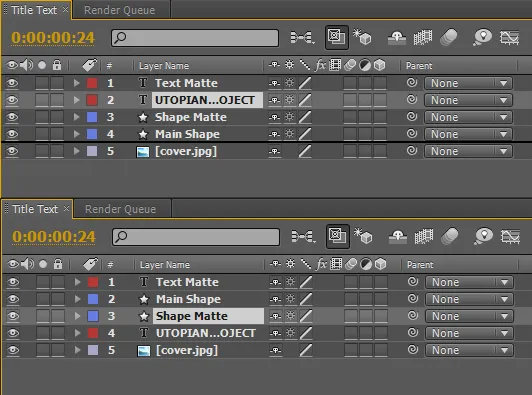This screenshot has height=395, width=532.
Task: Click Brainstorm lightbulb icon in bottom panel
Action: coord(483,236)
